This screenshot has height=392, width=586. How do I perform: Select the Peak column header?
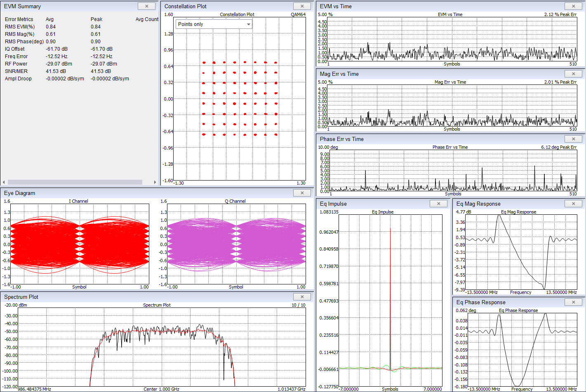[x=96, y=19]
